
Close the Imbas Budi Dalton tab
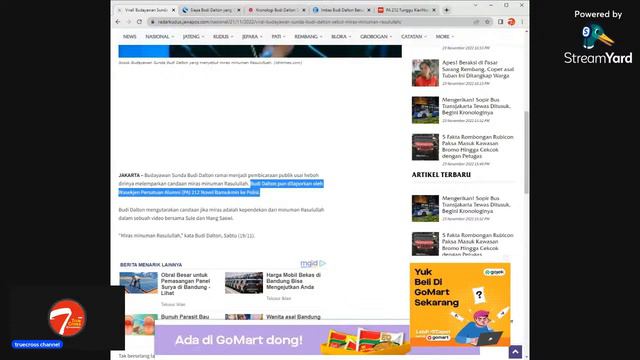[369, 10]
